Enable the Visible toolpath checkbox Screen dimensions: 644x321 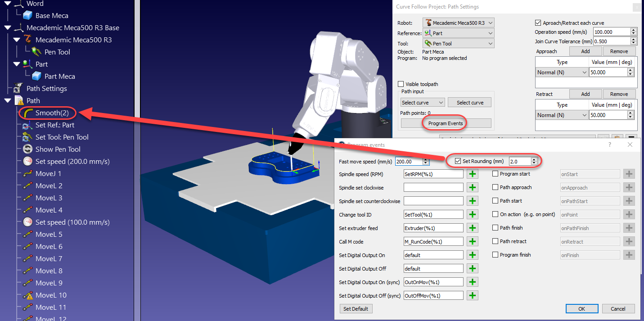coord(401,84)
